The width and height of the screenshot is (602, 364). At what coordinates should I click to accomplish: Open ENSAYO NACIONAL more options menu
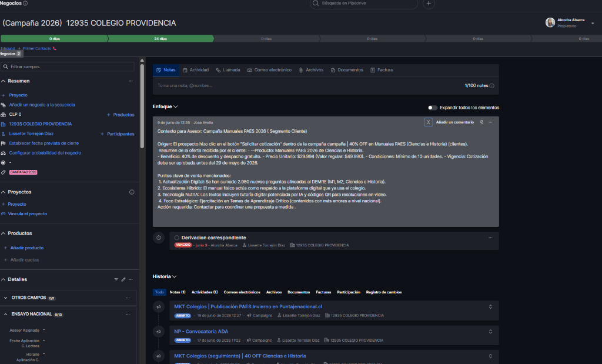(128, 315)
